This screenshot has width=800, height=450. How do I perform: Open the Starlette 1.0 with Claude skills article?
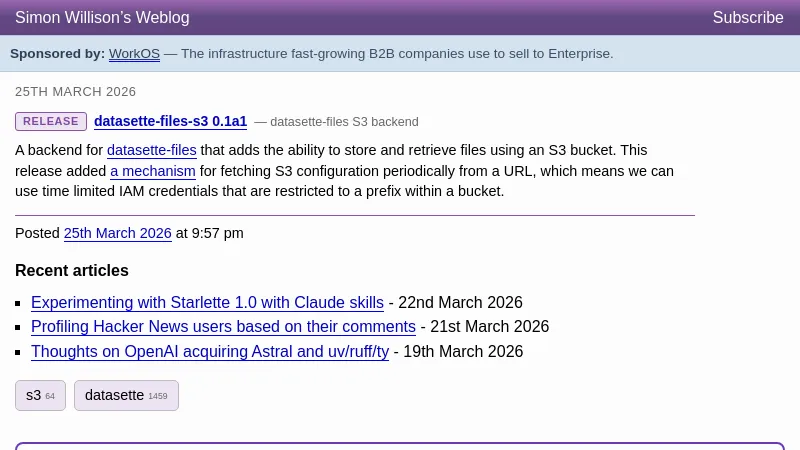pos(207,302)
